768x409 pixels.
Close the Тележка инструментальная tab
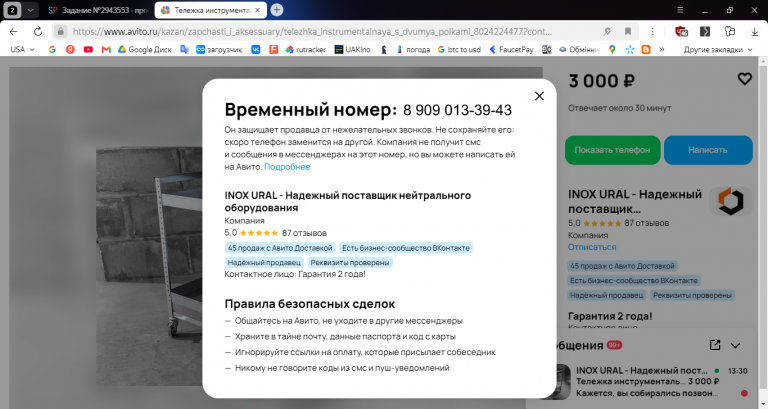coord(258,10)
